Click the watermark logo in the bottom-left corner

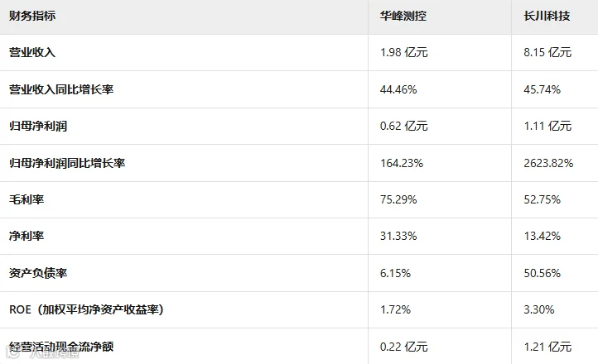coord(14,352)
